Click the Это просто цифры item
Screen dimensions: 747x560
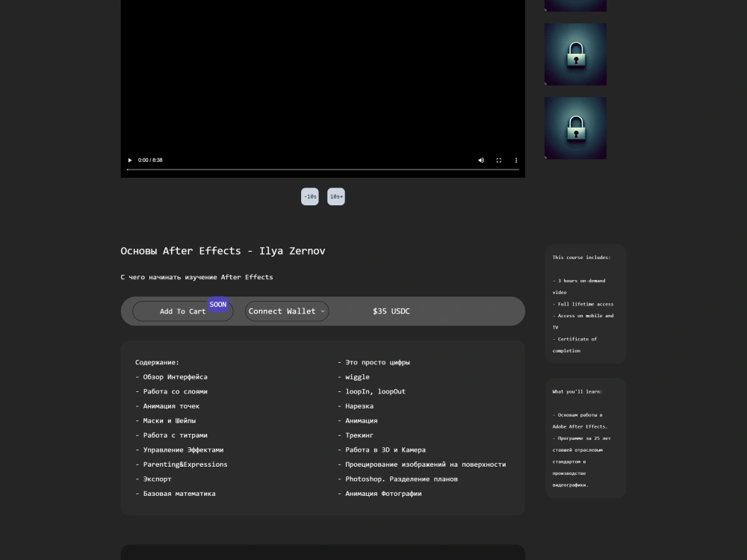(374, 362)
